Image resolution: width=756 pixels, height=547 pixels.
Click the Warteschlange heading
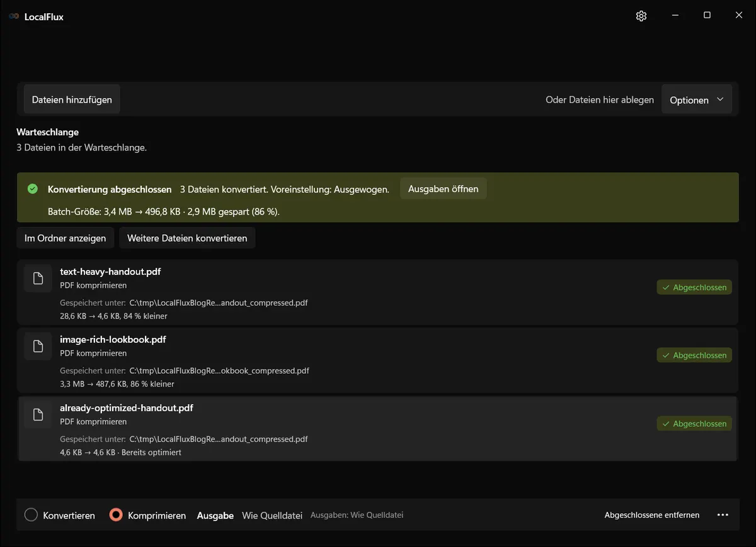[48, 132]
